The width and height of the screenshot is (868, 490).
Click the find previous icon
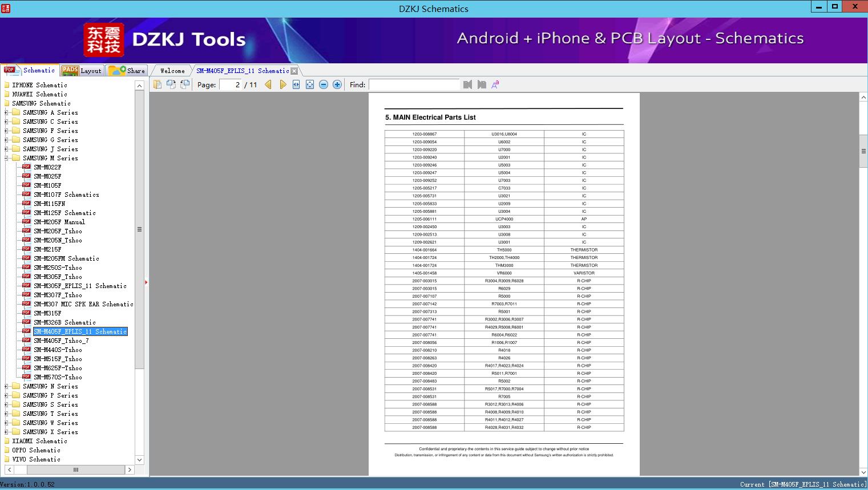click(468, 84)
